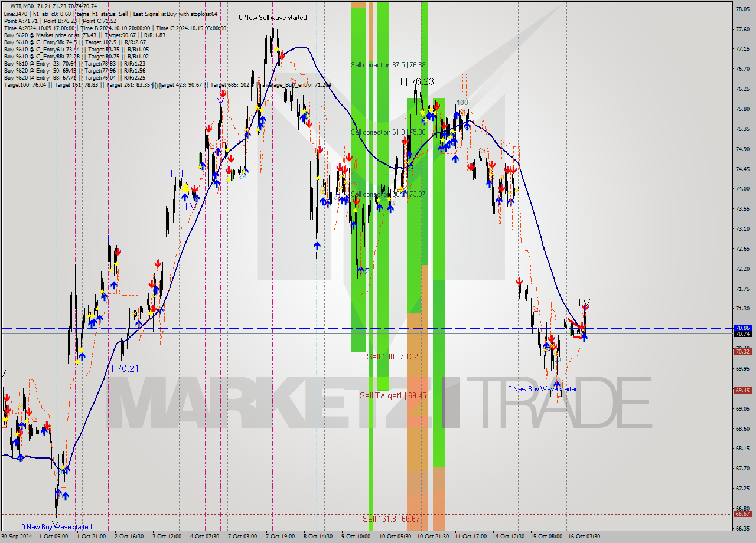
Task: Click the 'Buy %10 @ Entry -23: 70.64' line
Action: (74, 63)
